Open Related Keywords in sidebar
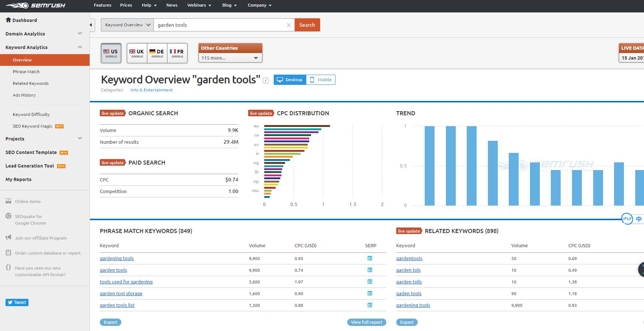644x331 pixels. coord(31,83)
